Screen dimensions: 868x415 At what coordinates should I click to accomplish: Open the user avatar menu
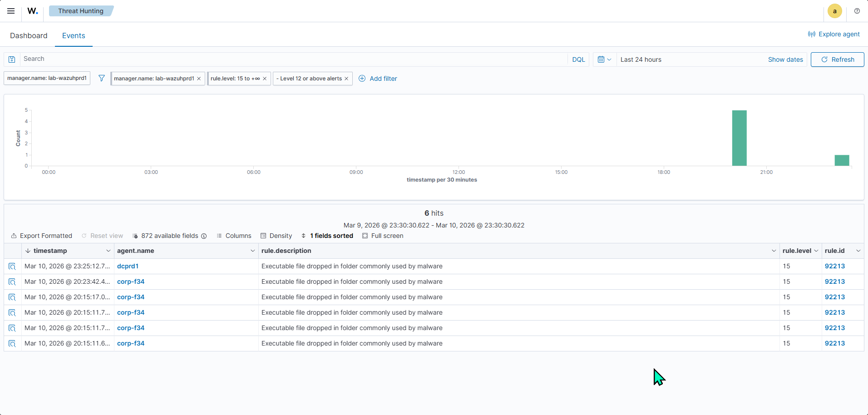point(834,11)
